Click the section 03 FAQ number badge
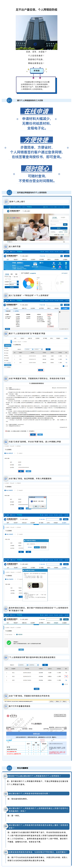Screen dimensions: 73x868 pos(9,768)
